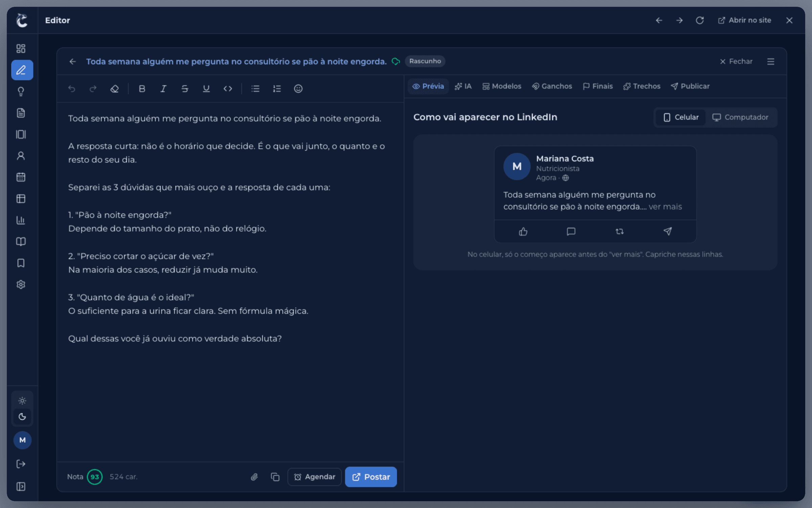Click the back arrow beside post title
Viewport: 812px width, 508px height.
coord(72,61)
